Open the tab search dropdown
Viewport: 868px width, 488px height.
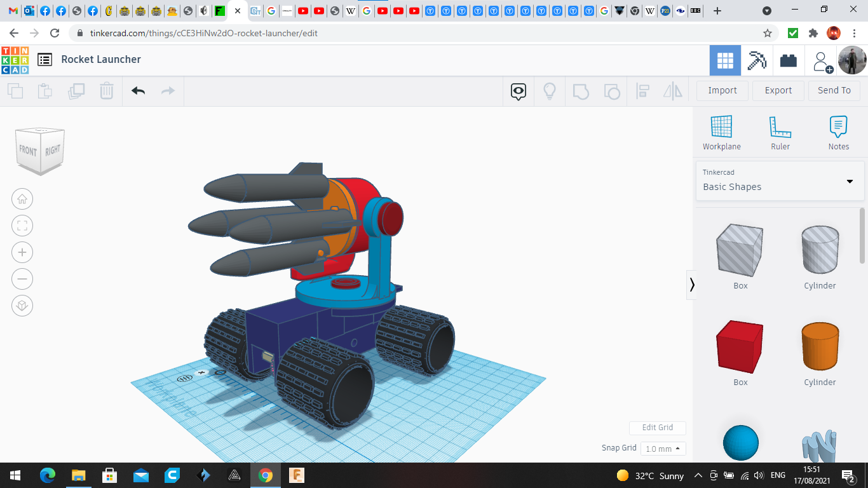click(x=767, y=11)
